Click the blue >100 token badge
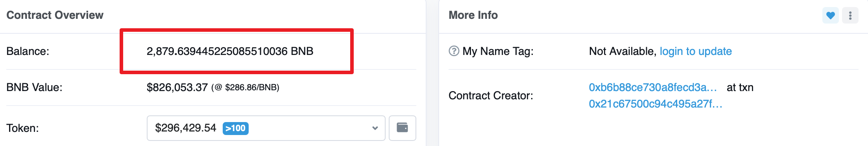868x146 pixels. point(235,128)
